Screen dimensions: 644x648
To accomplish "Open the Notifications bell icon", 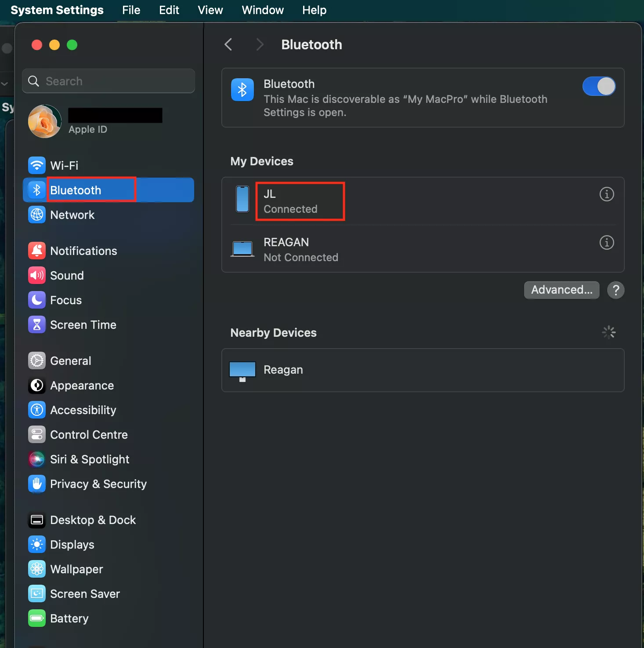I will click(37, 251).
